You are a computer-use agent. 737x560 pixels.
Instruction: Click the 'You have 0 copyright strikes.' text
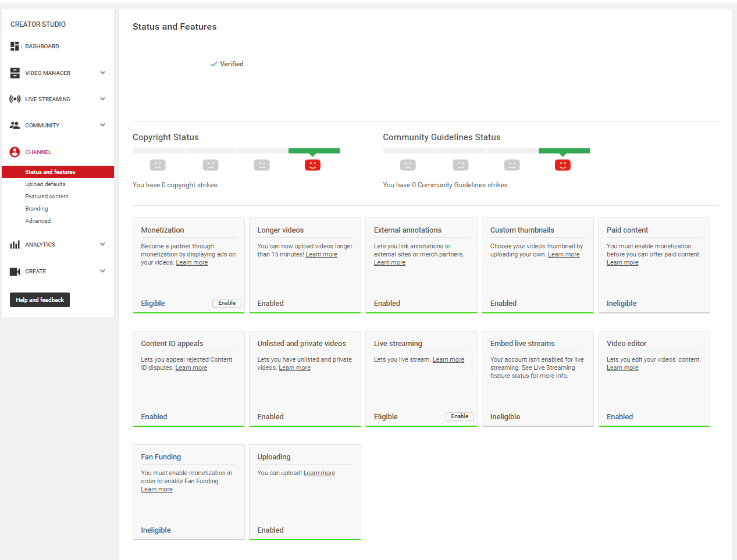(x=176, y=185)
